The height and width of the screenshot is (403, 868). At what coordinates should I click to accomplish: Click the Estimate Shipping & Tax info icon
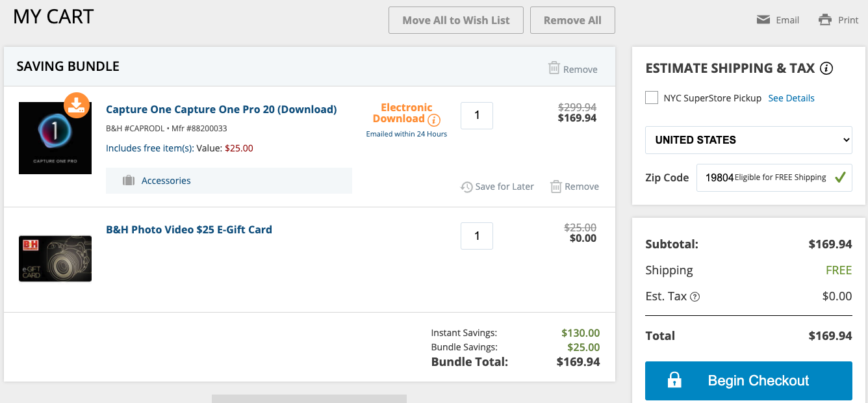826,68
